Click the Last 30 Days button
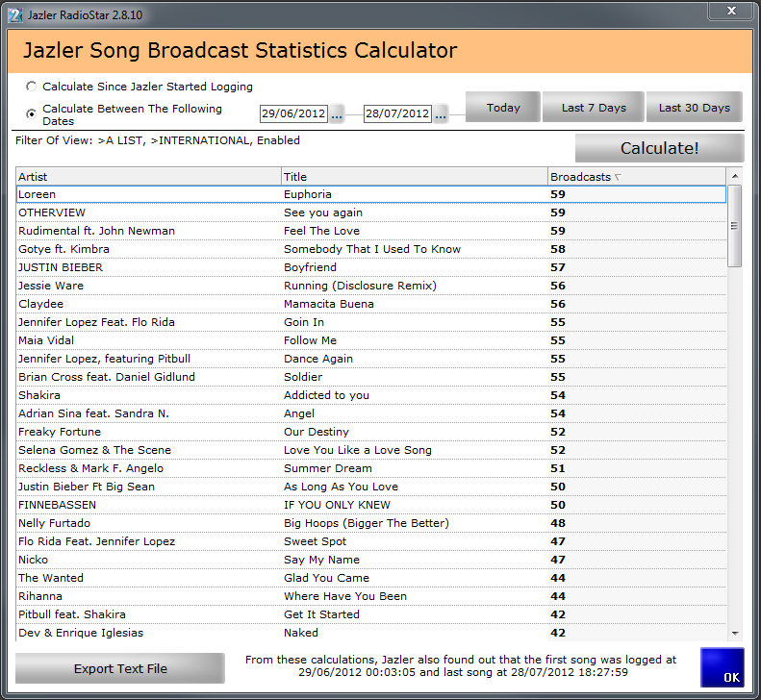The height and width of the screenshot is (700, 761). tap(694, 107)
